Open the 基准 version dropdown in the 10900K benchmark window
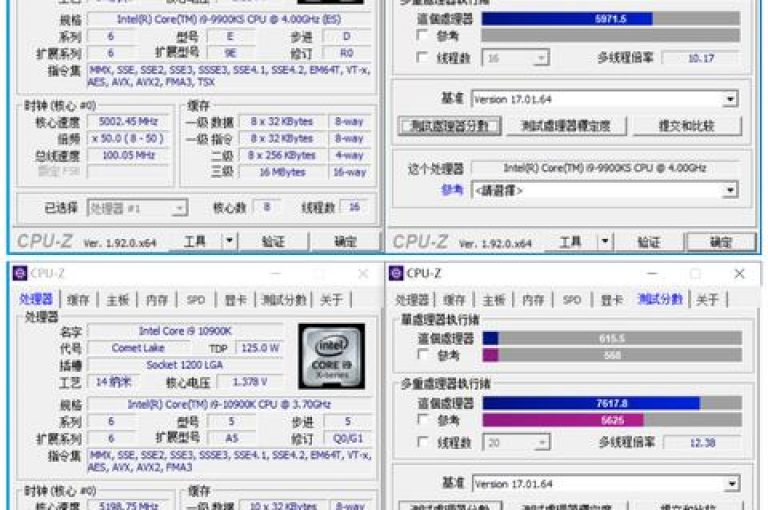Image resolution: width=768 pixels, height=510 pixels. pyautogui.click(x=606, y=484)
